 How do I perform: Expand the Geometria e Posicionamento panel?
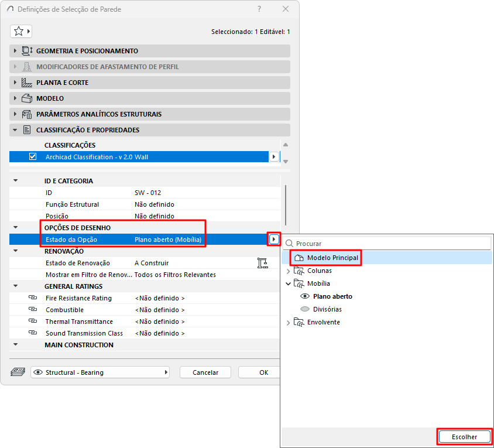15,51
